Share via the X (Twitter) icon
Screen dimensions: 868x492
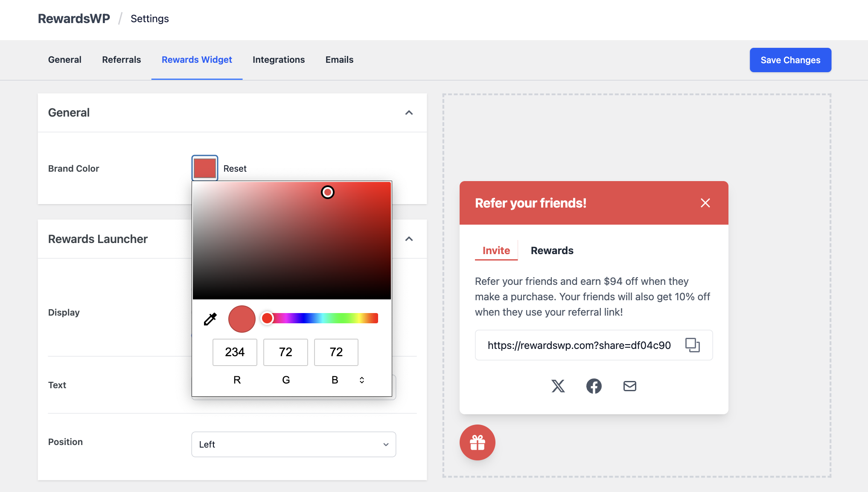[558, 386]
